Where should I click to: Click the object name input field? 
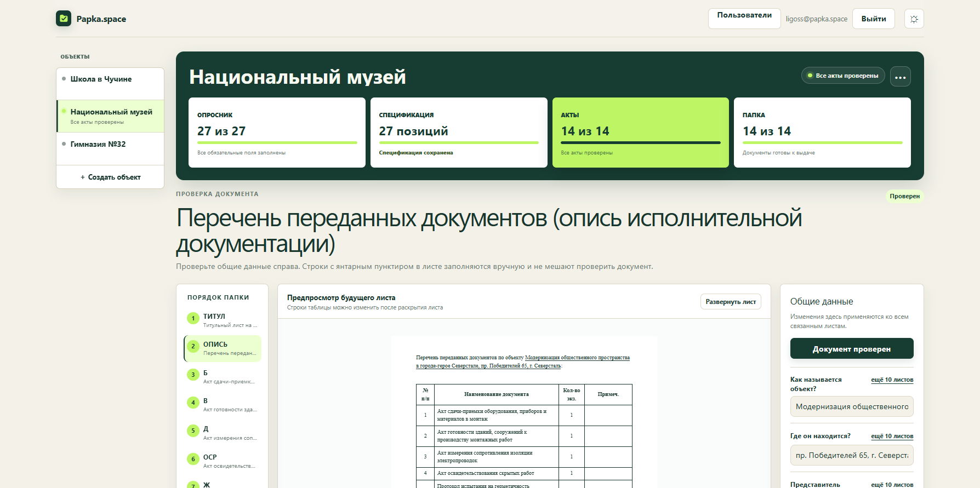click(x=852, y=406)
